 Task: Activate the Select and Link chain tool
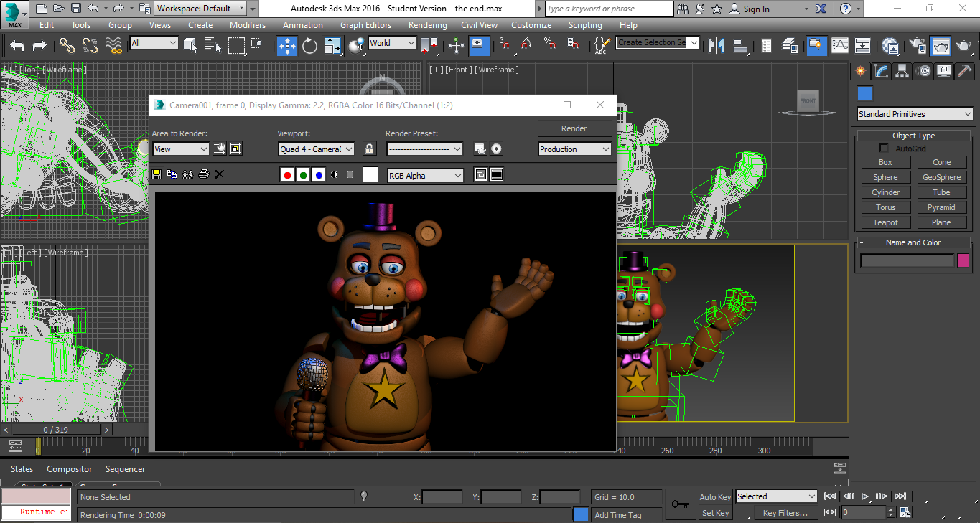67,46
